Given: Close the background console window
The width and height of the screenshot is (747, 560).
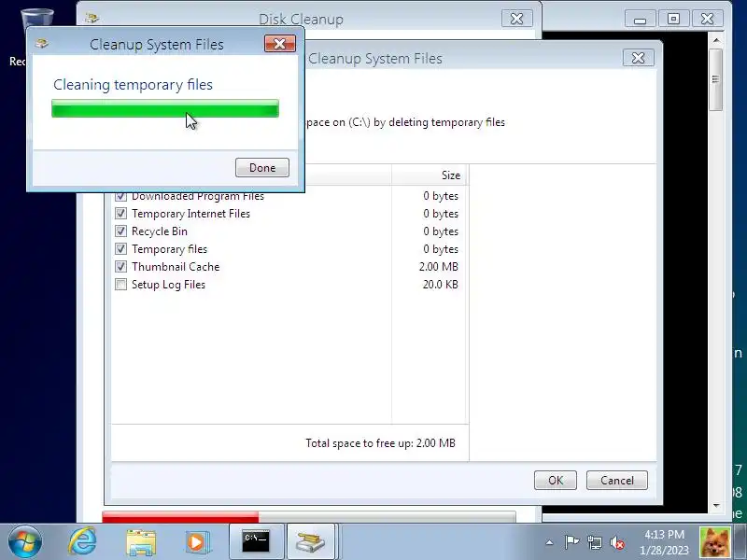Looking at the screenshot, I should point(708,19).
